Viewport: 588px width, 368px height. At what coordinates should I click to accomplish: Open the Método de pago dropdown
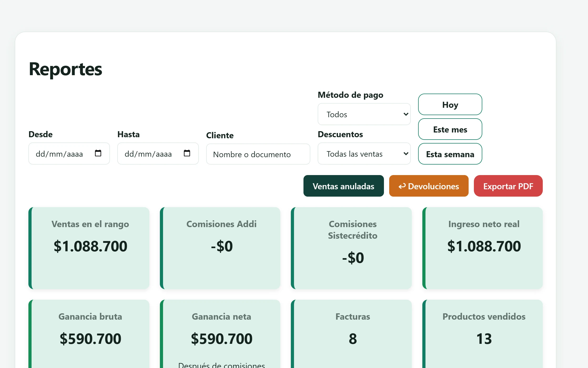pos(364,114)
